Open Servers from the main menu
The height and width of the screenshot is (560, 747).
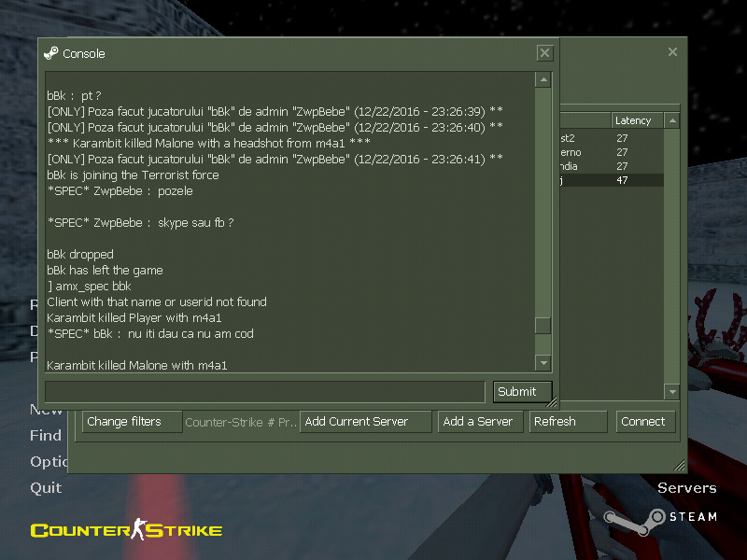click(x=686, y=488)
